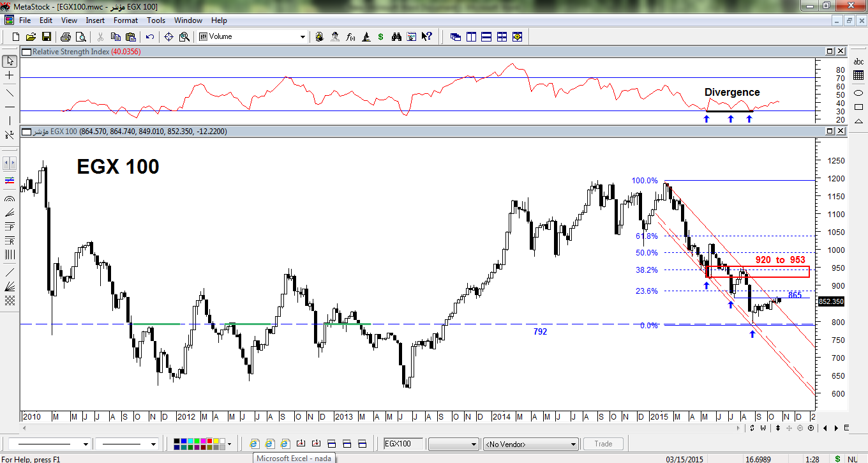Click the green dollar sign icon

(x=381, y=36)
